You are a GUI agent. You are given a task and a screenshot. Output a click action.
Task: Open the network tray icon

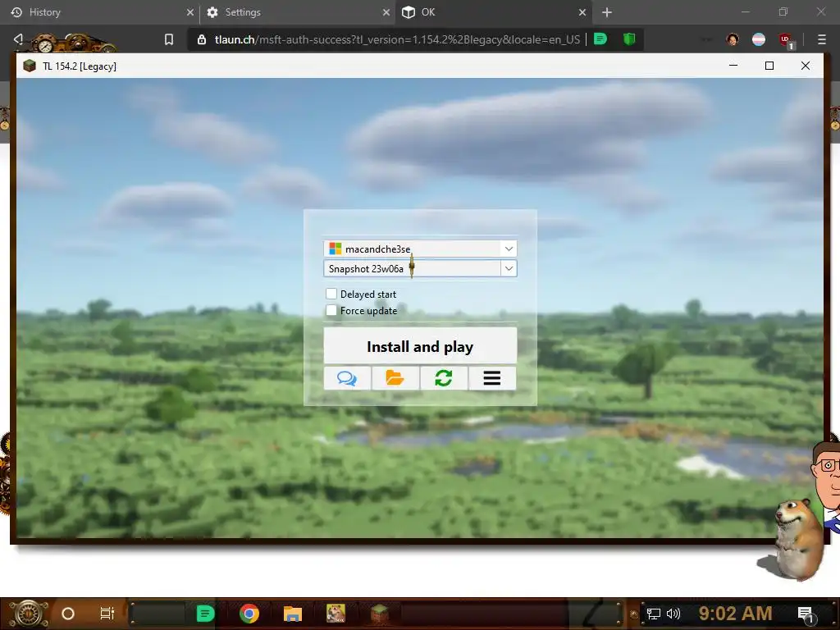coord(654,614)
